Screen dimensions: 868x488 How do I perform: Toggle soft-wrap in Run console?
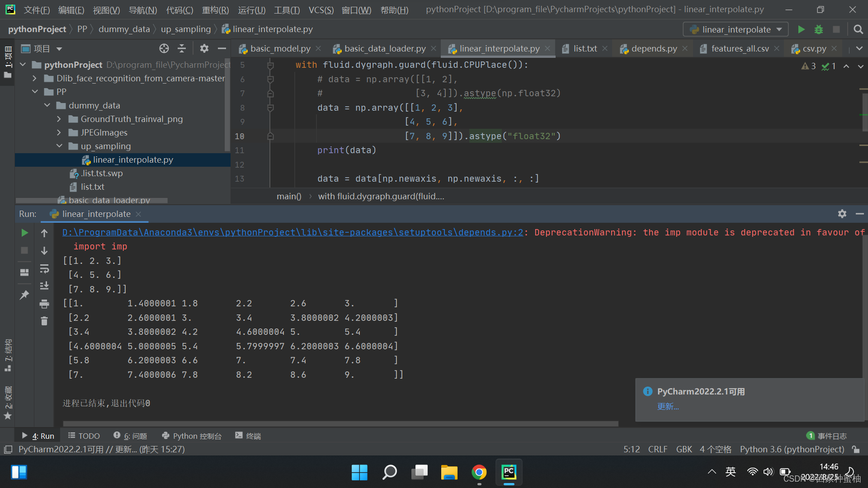44,269
